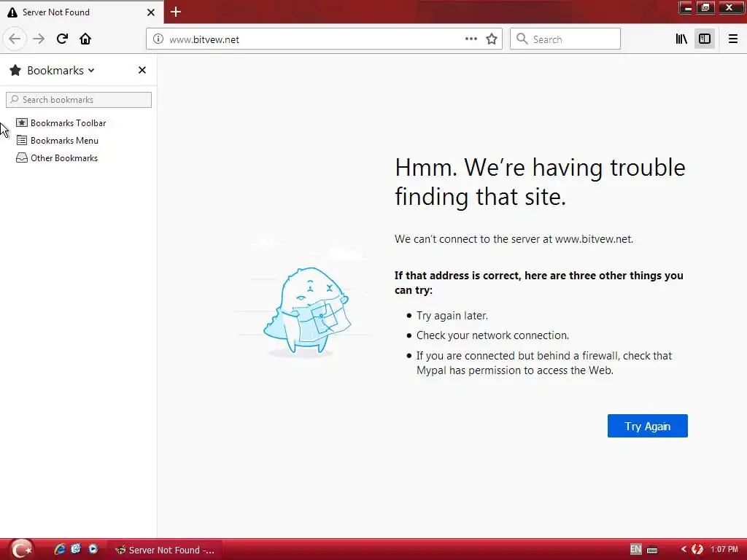The height and width of the screenshot is (560, 747).
Task: Click the forward navigation arrow
Action: point(39,39)
